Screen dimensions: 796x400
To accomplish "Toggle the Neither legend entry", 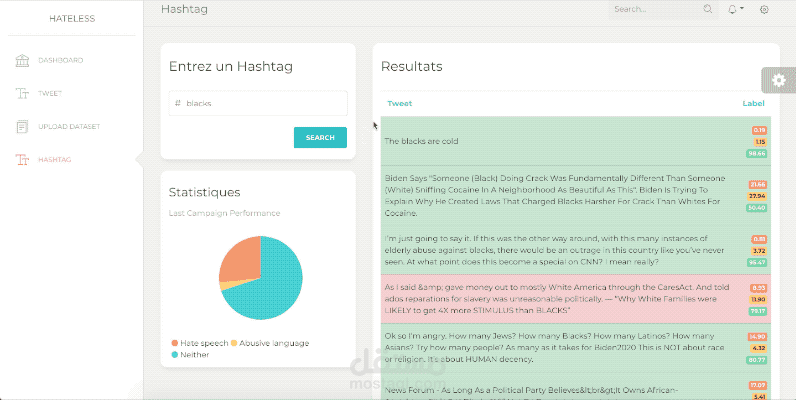I will 190,355.
